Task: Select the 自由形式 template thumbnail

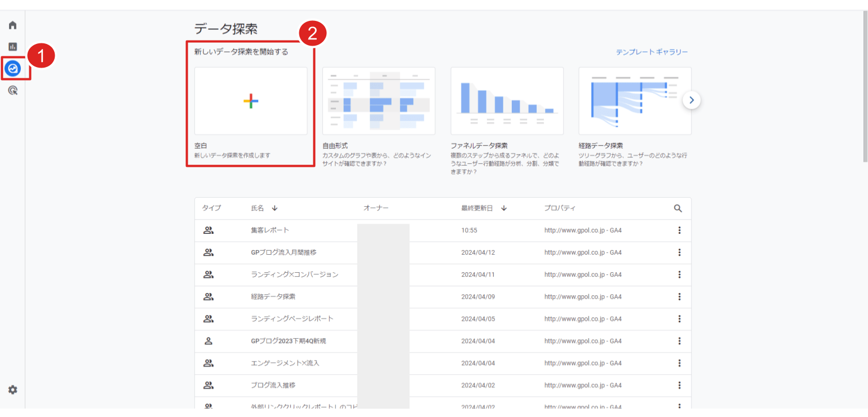Action: click(x=379, y=101)
